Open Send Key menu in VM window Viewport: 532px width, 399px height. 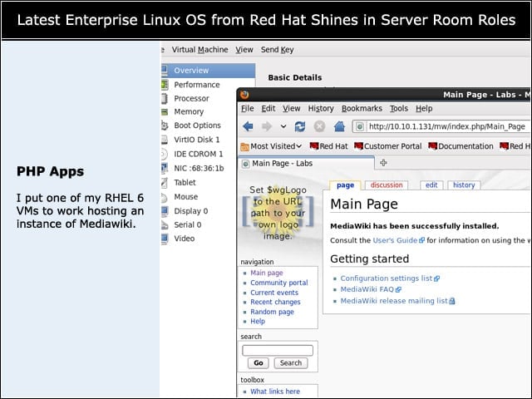point(277,50)
